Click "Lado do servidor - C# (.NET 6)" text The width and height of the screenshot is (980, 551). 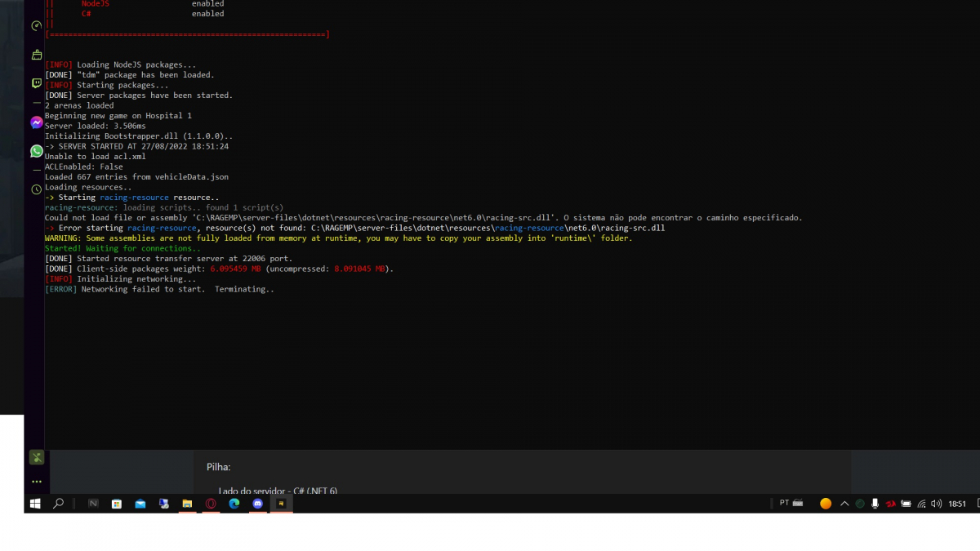[278, 491]
